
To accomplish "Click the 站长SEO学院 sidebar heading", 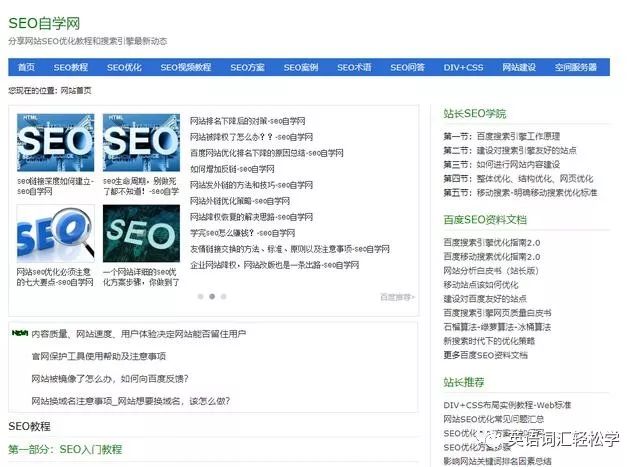I will coord(475,113).
